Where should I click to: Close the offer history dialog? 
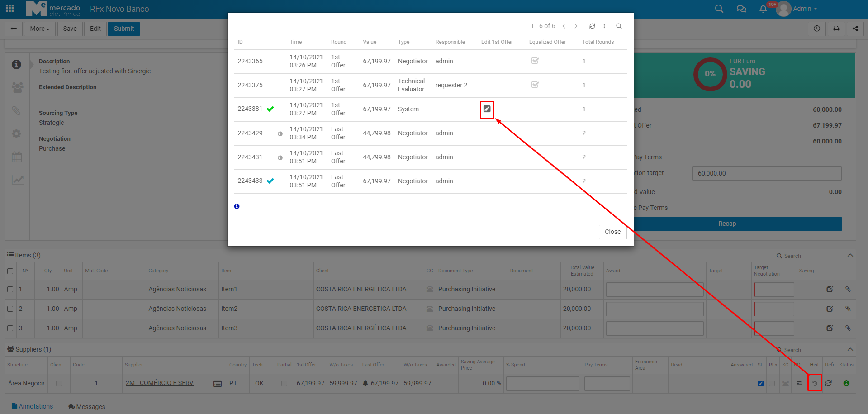612,232
